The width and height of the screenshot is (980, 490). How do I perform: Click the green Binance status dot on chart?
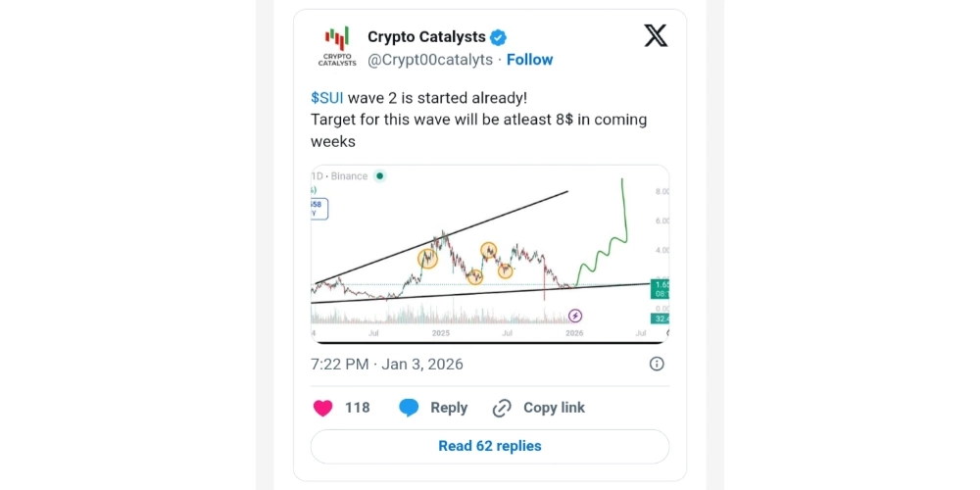click(379, 176)
